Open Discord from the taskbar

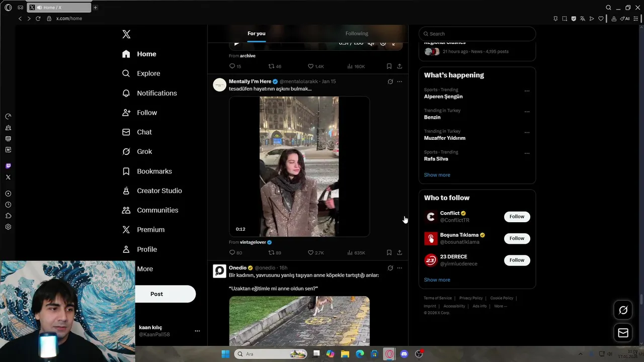[404, 354]
